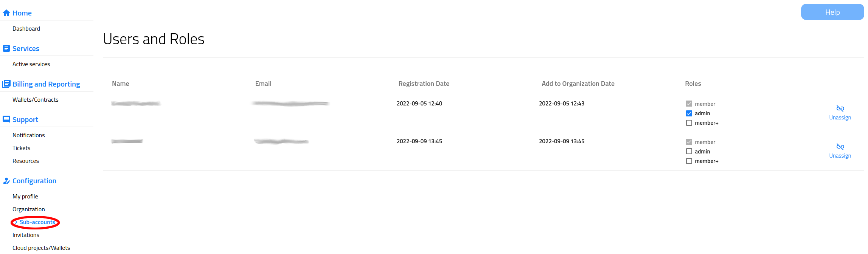Enable the member+ role for the first user

[x=689, y=122]
